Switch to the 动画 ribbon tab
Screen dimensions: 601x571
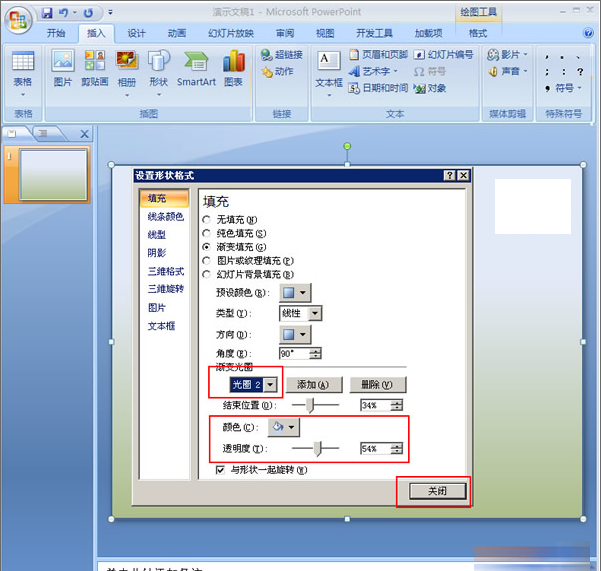pyautogui.click(x=177, y=33)
